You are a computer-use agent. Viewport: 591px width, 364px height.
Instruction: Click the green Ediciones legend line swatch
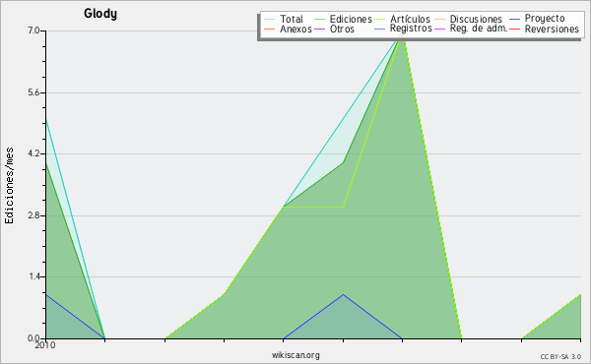pos(319,19)
